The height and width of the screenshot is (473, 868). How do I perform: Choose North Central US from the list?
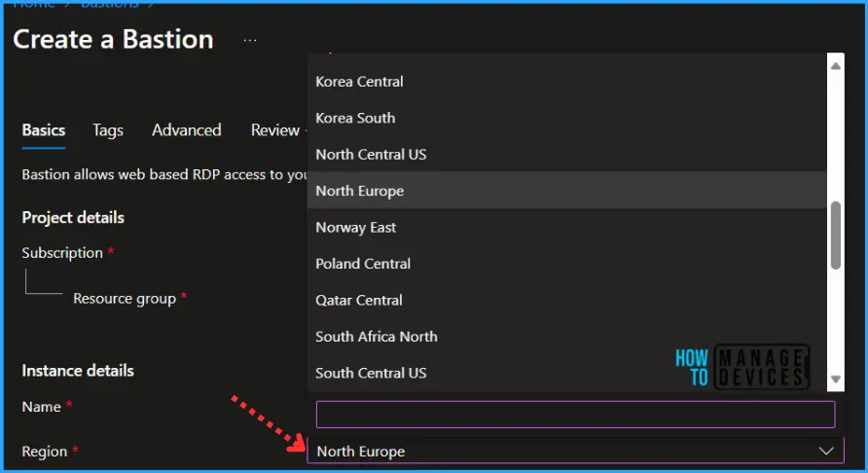[x=567, y=155]
